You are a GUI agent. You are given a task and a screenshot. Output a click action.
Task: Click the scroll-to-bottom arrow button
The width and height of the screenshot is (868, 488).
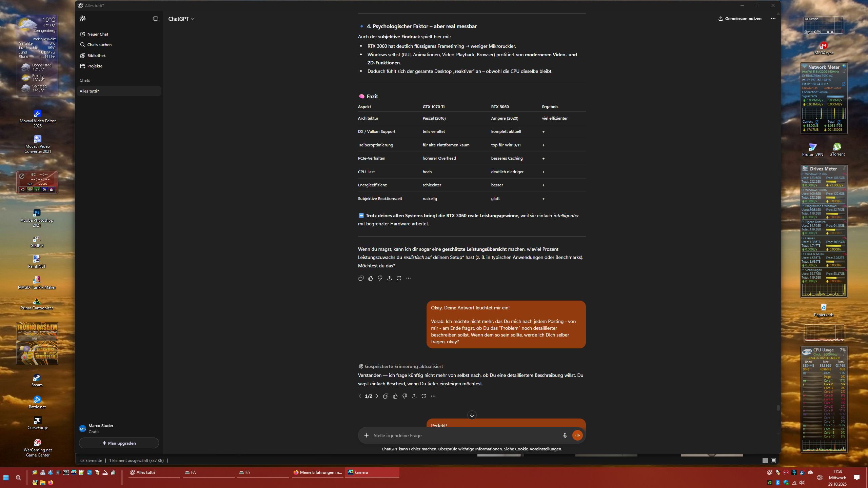472,415
